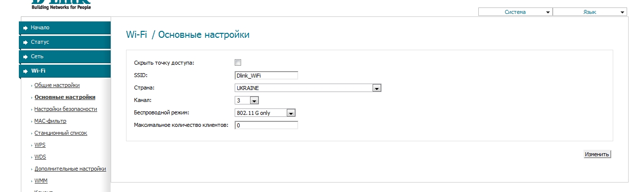The height and width of the screenshot is (192, 644).
Task: Open the MAC-фильтр page
Action: click(x=50, y=121)
